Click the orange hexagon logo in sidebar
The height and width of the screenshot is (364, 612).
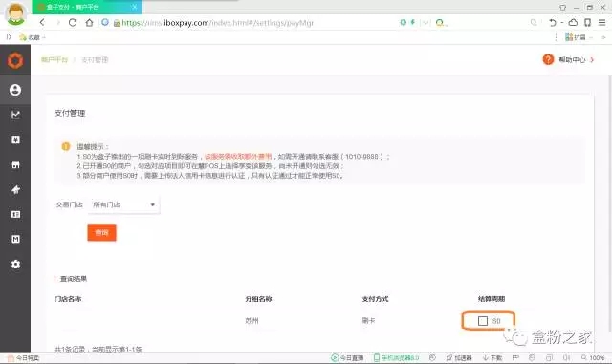[x=15, y=60]
